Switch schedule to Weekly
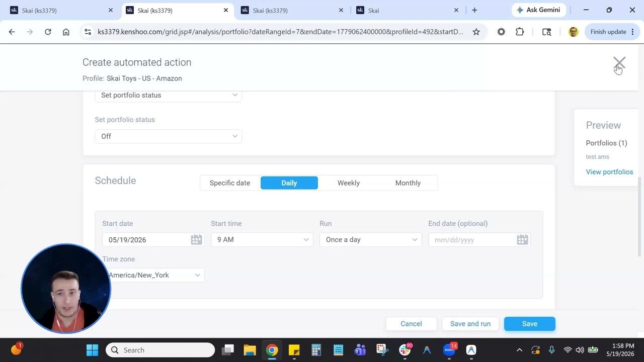Screen dimensions: 644x362 coord(348,183)
